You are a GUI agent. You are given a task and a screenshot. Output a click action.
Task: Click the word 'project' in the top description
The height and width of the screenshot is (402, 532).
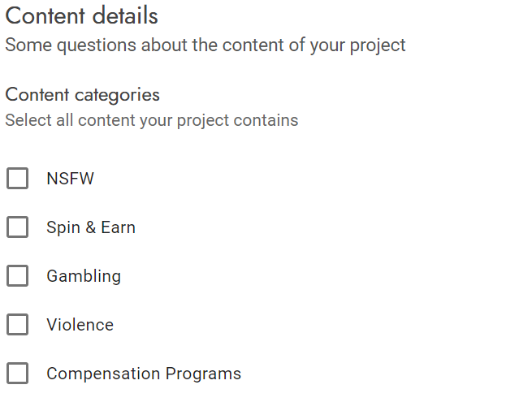tap(376, 45)
